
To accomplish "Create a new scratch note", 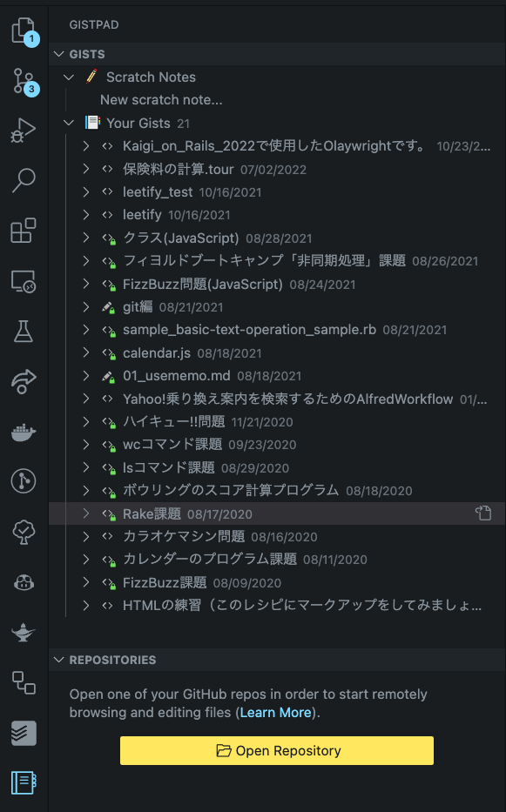I will (160, 99).
